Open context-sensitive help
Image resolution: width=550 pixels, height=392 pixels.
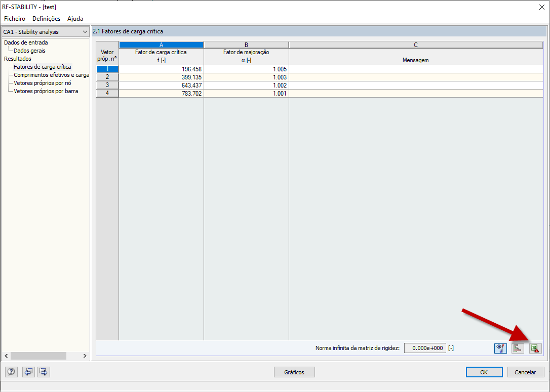point(11,372)
